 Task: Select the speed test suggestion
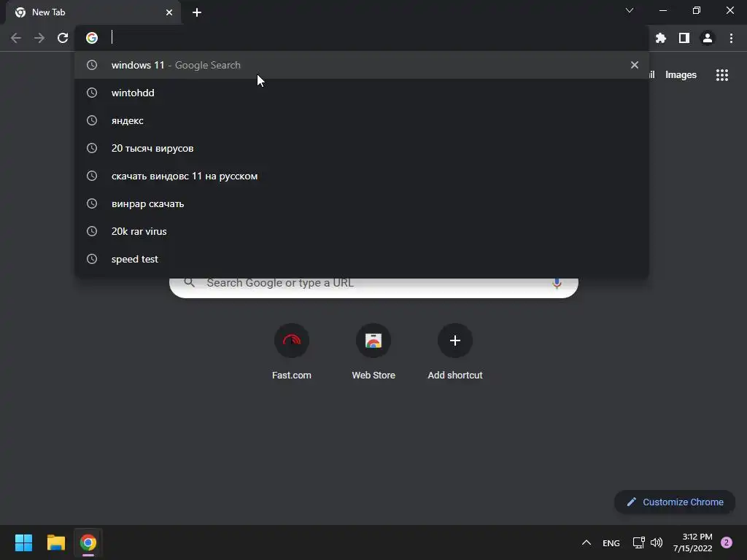(x=362, y=259)
